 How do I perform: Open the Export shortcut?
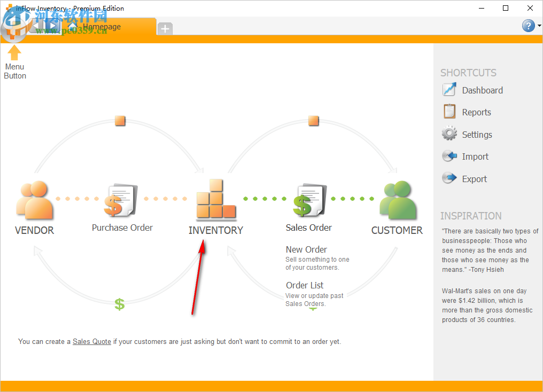coord(464,178)
